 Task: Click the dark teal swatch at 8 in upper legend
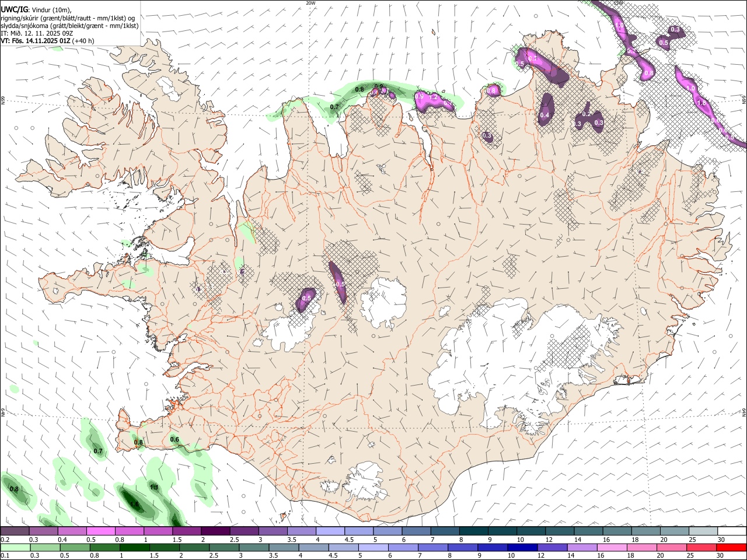pyautogui.click(x=474, y=531)
